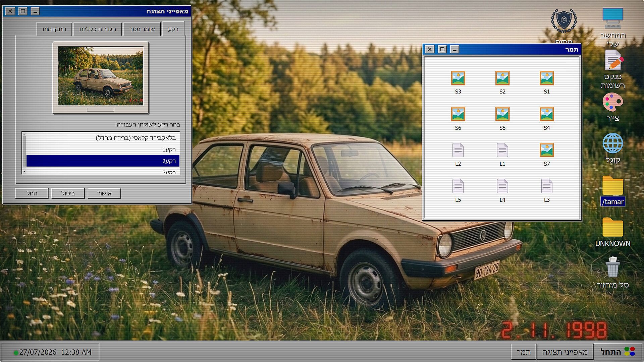Switch to the שומר מסך tab
This screenshot has height=362, width=644.
coord(142,29)
